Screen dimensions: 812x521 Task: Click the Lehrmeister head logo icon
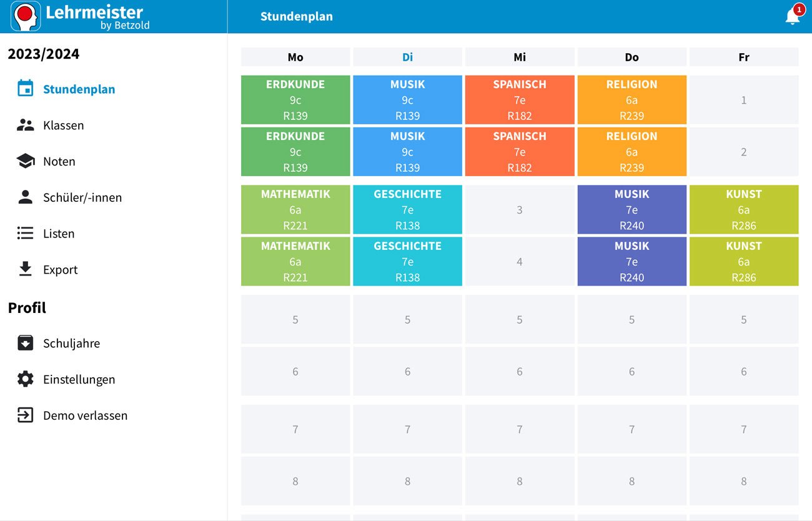click(x=26, y=16)
